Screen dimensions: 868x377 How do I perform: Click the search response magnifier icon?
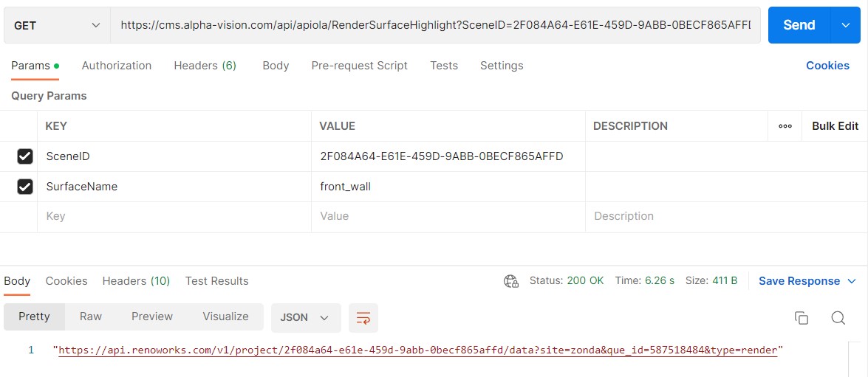click(x=838, y=318)
